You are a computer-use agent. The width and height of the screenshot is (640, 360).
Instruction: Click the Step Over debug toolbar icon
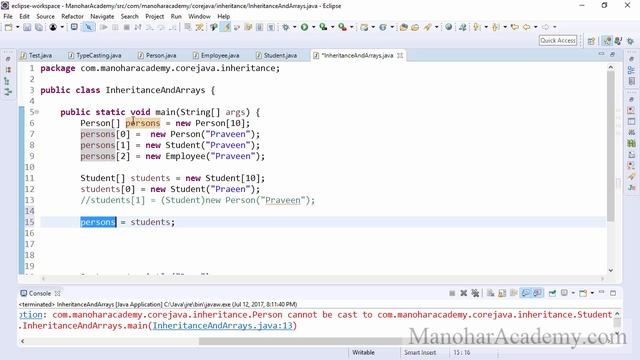161,27
